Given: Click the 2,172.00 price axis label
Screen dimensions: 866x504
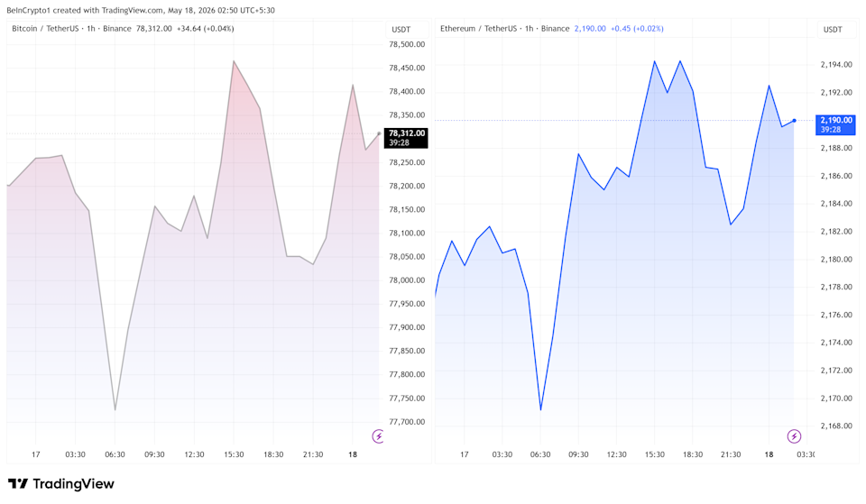Looking at the screenshot, I should tap(836, 371).
